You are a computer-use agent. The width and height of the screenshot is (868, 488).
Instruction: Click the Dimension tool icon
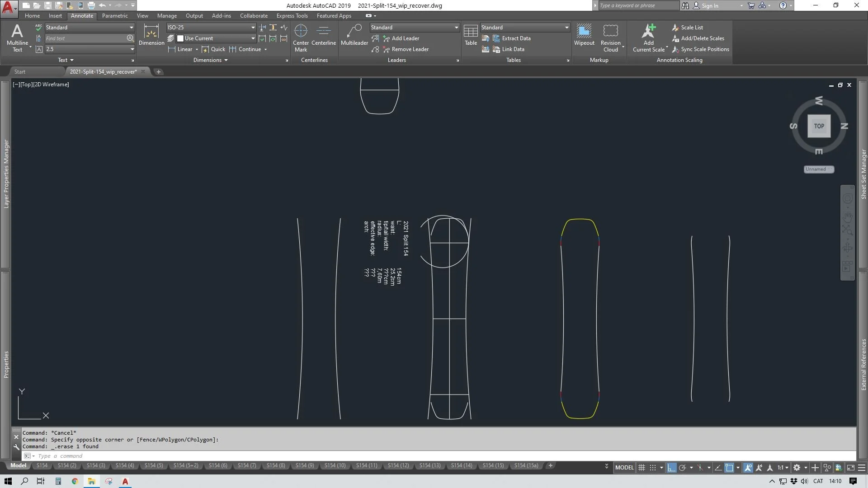(151, 35)
